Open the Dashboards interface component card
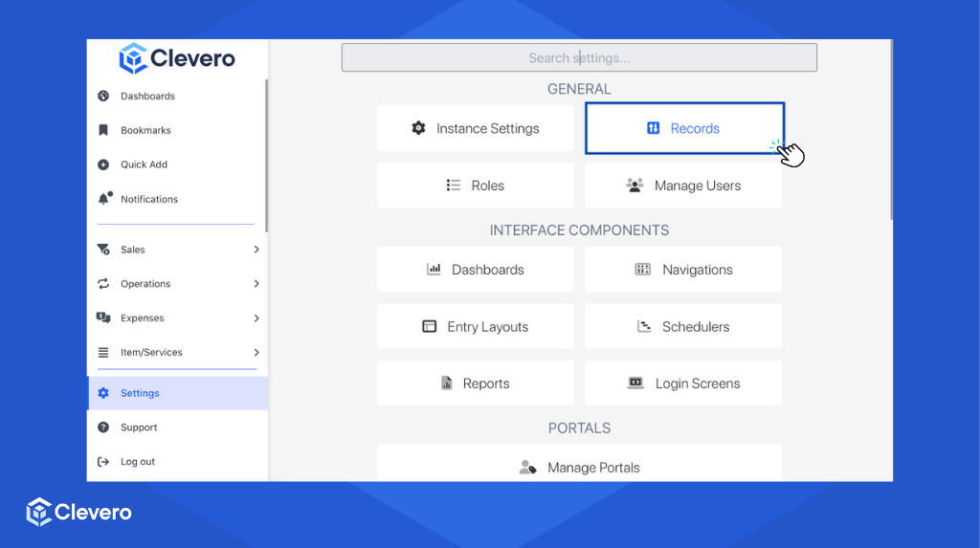Viewport: 980px width, 548px height. (476, 270)
